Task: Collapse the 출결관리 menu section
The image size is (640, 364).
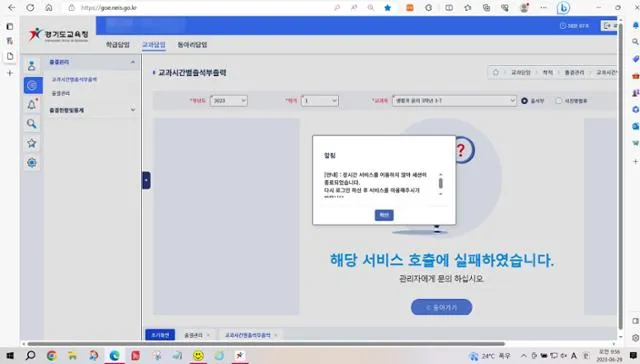Action: [x=133, y=62]
